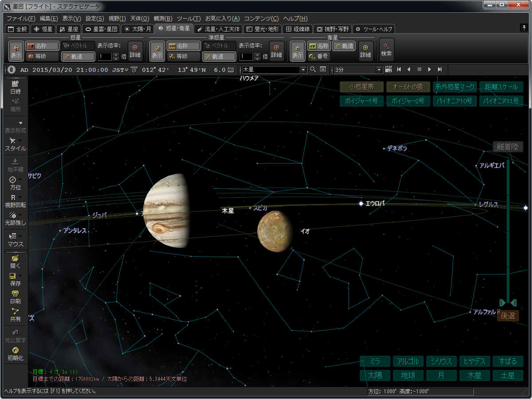Toggle dwarf planet 軌道 orbit display
The width and height of the screenshot is (532, 399).
[x=219, y=56]
